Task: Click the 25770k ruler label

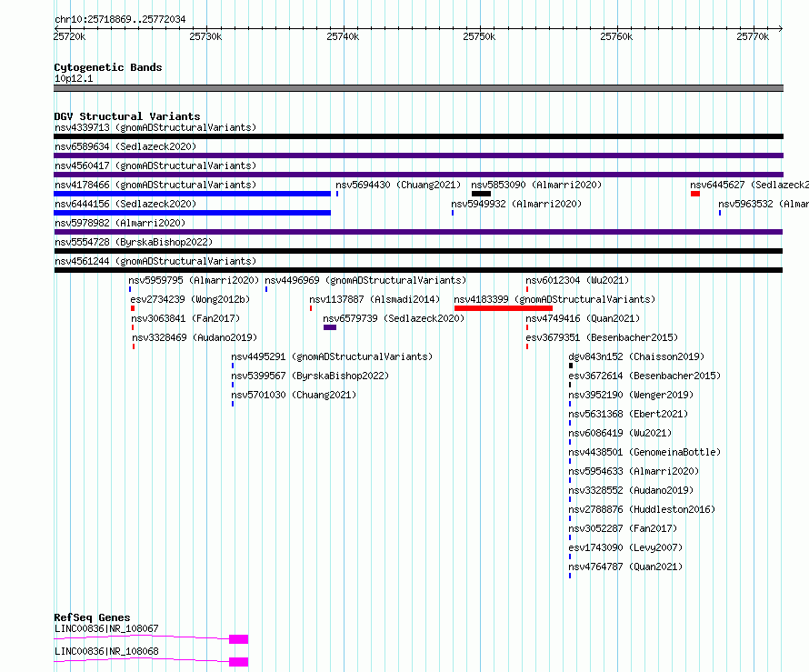Action: [x=753, y=36]
